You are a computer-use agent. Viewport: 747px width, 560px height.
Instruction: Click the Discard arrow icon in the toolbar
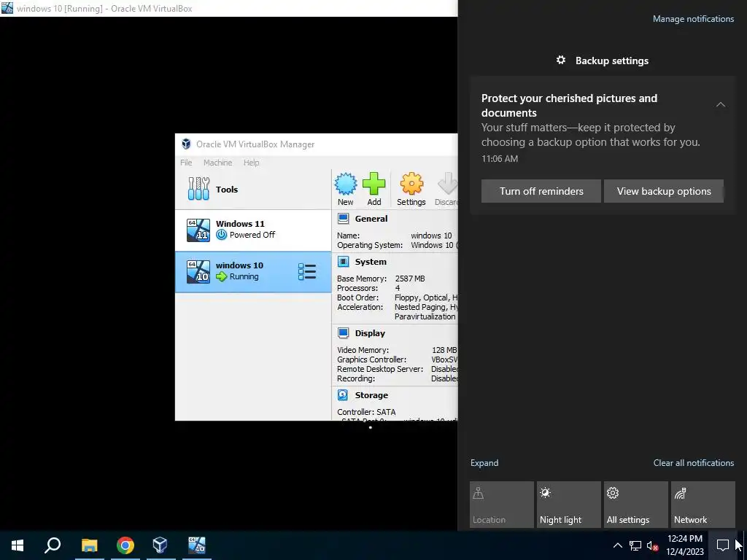pyautogui.click(x=447, y=184)
